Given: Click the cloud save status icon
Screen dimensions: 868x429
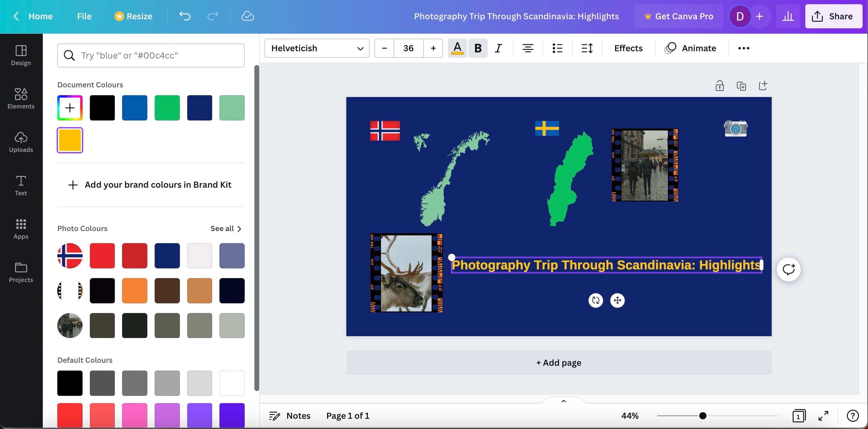Looking at the screenshot, I should (x=247, y=16).
